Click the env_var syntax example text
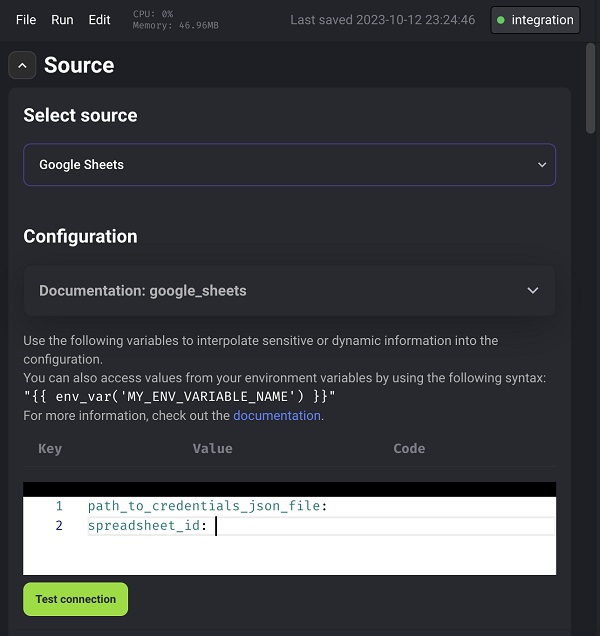 click(179, 396)
